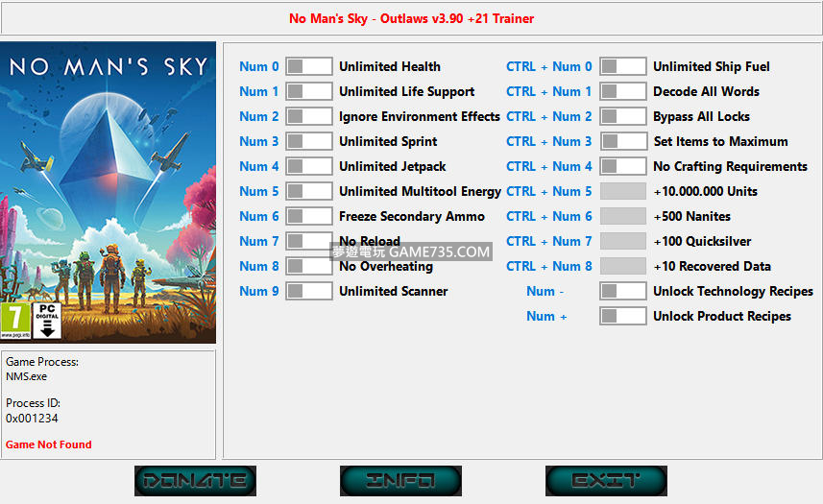Toggle Unlimited Multitool Energy switch
The height and width of the screenshot is (504, 823).
[x=308, y=191]
